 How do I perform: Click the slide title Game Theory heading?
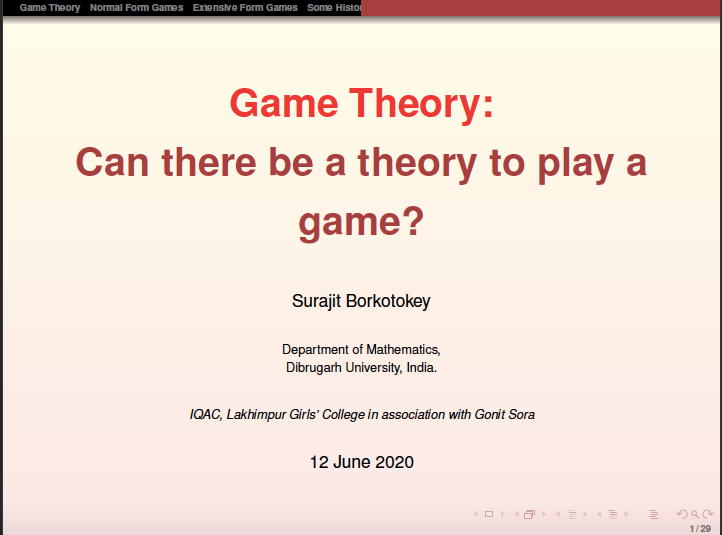click(x=361, y=103)
